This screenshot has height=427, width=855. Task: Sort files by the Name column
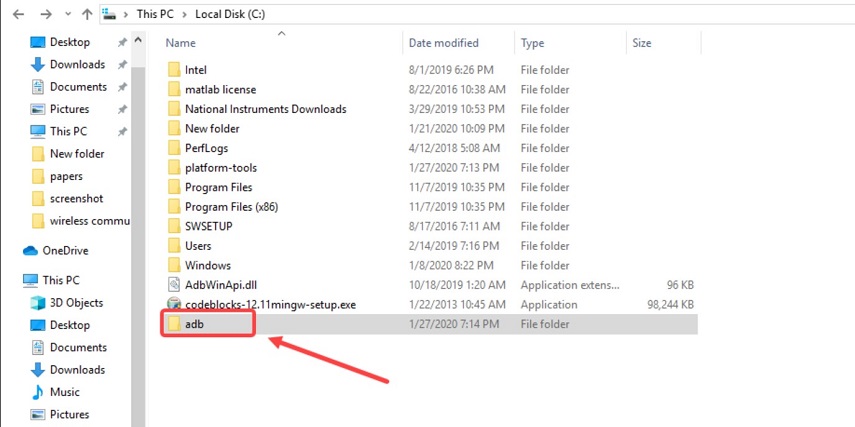180,43
